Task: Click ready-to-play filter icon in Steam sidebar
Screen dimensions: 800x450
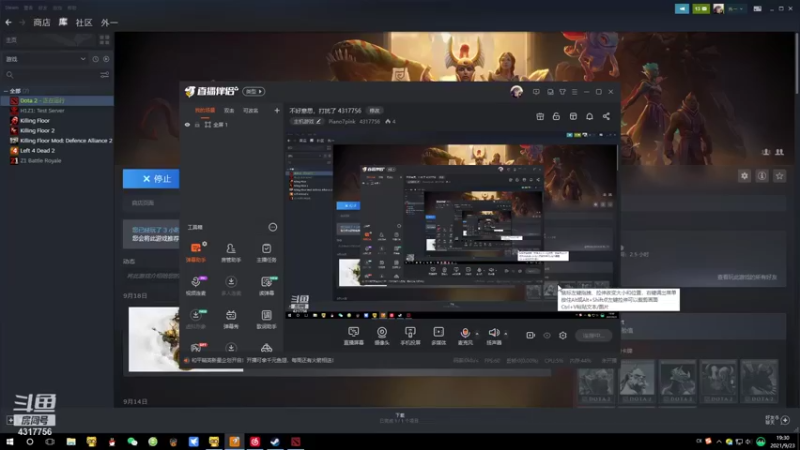Action: click(x=106, y=59)
